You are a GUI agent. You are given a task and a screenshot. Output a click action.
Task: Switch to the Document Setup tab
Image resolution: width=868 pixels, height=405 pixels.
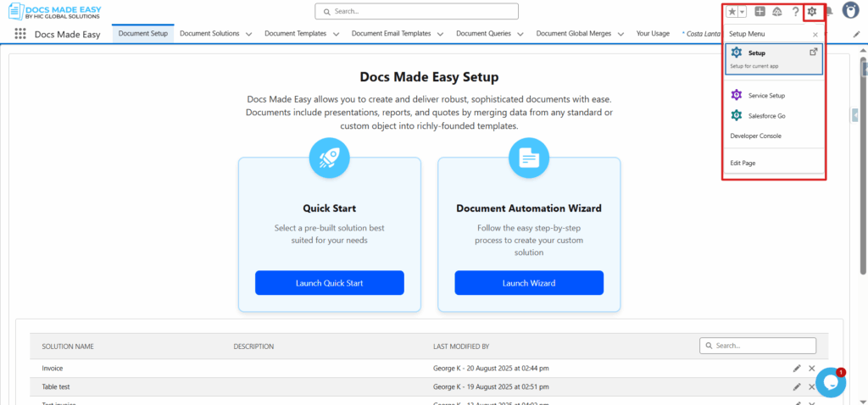tap(142, 33)
